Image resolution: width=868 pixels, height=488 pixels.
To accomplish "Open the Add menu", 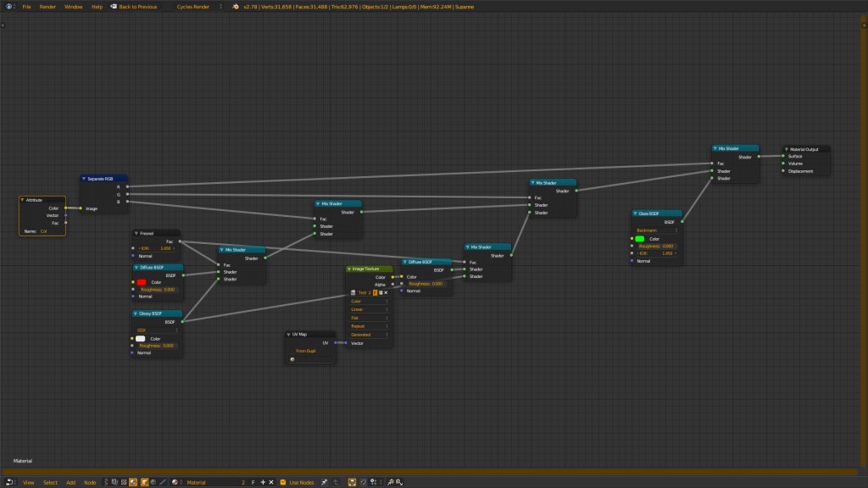I will pos(71,481).
